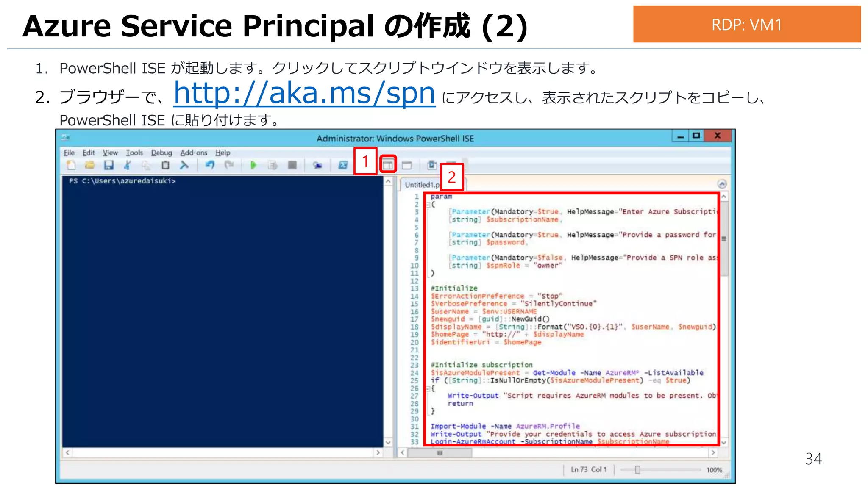Click the PS C:\Users\azuredaisuki> prompt
The width and height of the screenshot is (868, 488).
pyautogui.click(x=122, y=181)
